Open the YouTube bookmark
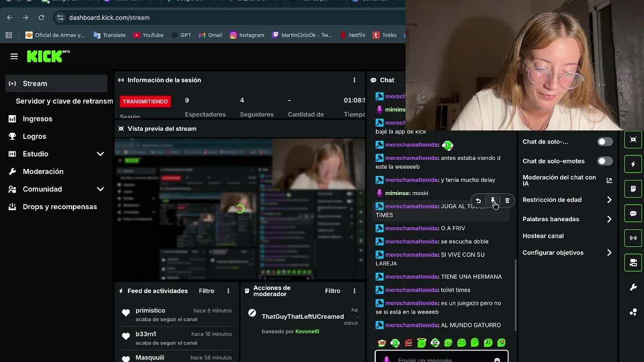The image size is (644, 362). click(148, 35)
